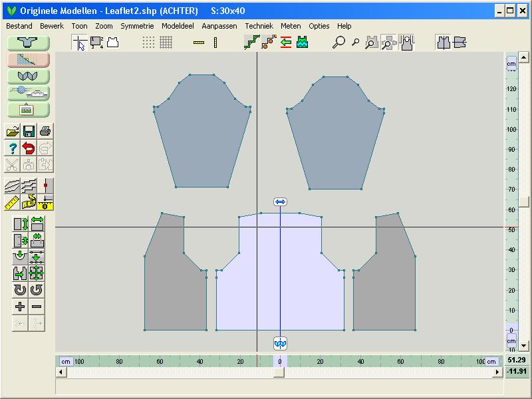532x399 pixels.
Task: Open the Bestand menu
Action: point(19,26)
